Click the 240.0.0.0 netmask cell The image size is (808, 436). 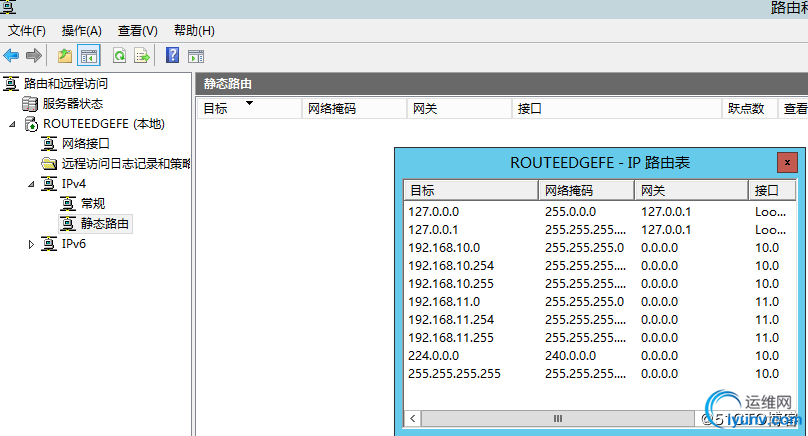[570, 356]
